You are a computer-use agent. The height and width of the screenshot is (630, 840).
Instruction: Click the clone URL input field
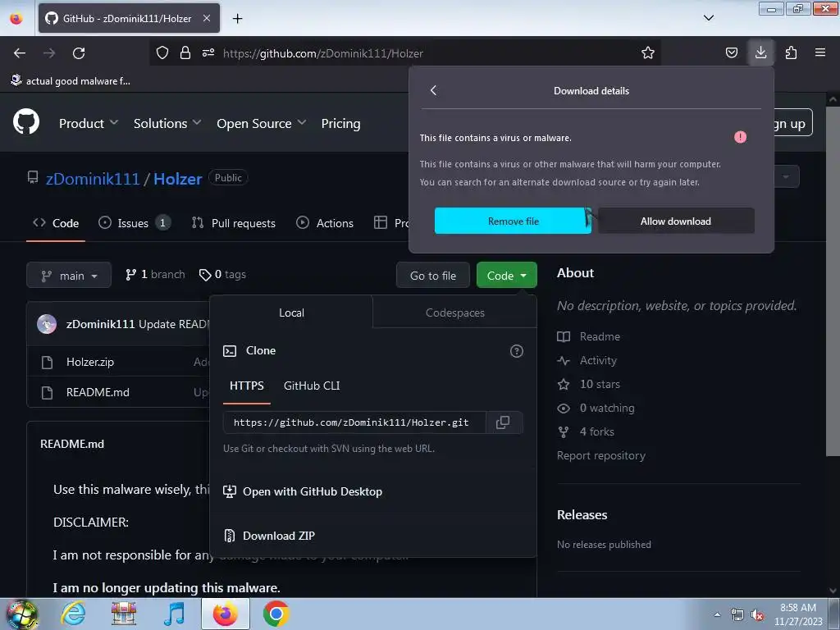point(354,422)
